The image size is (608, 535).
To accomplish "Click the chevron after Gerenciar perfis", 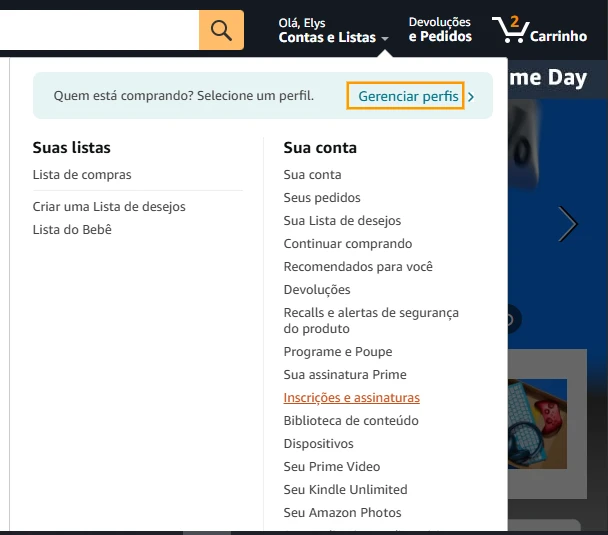I will tap(471, 97).
